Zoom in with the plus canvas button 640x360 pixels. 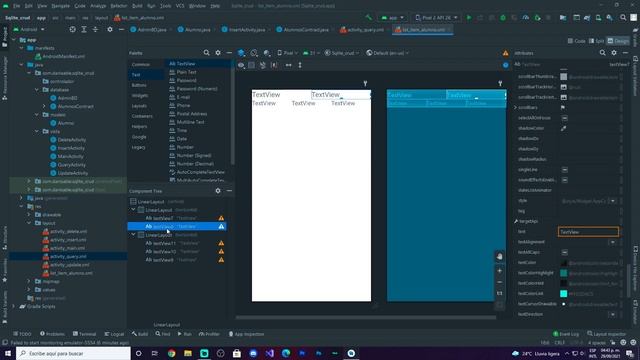click(x=500, y=271)
